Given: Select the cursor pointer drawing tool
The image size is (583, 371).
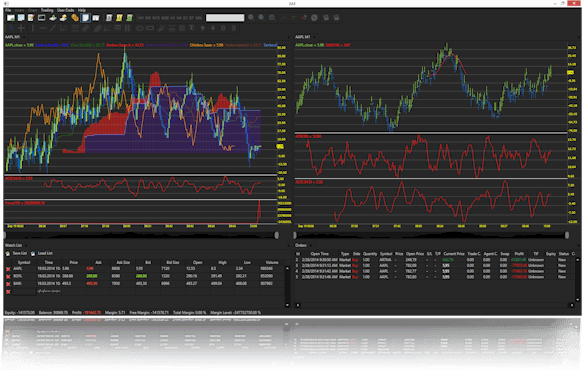Looking at the screenshot, I should (11, 28).
